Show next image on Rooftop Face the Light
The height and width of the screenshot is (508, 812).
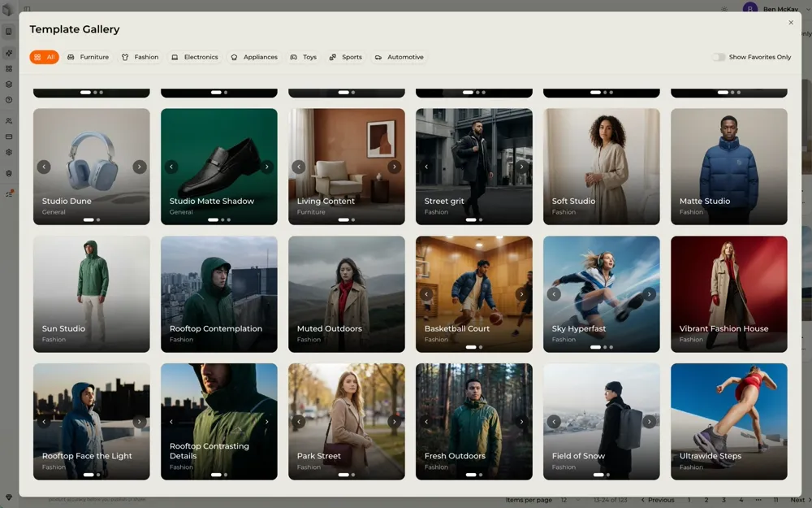140,422
